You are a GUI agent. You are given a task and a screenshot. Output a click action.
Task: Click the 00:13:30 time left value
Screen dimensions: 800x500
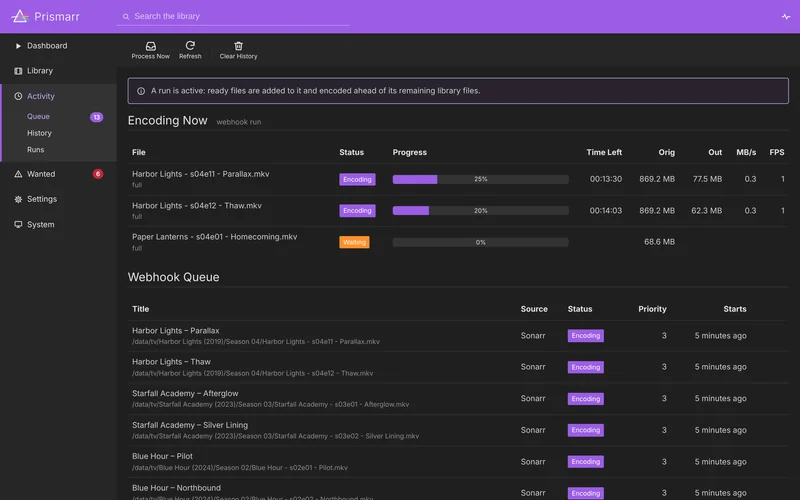click(606, 179)
